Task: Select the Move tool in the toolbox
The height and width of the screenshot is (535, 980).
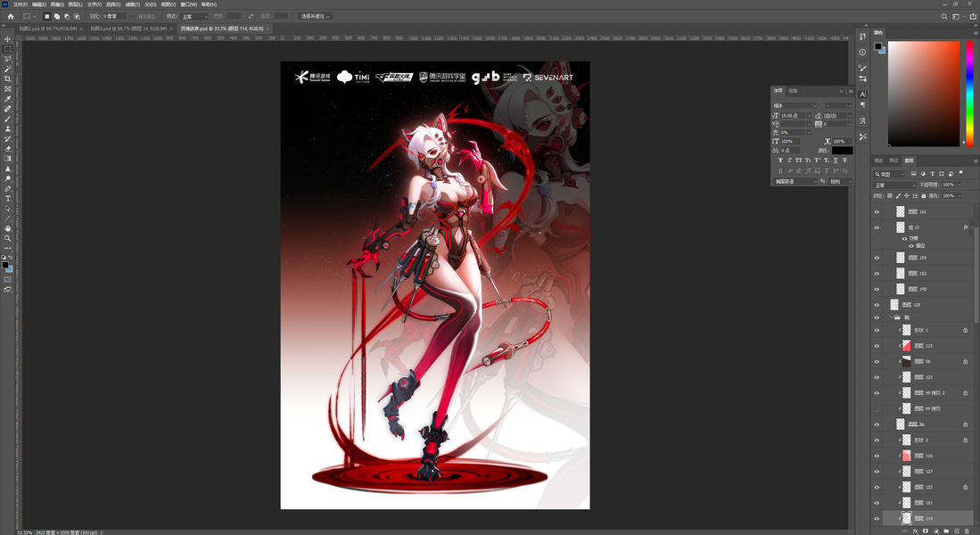Action: [x=7, y=38]
